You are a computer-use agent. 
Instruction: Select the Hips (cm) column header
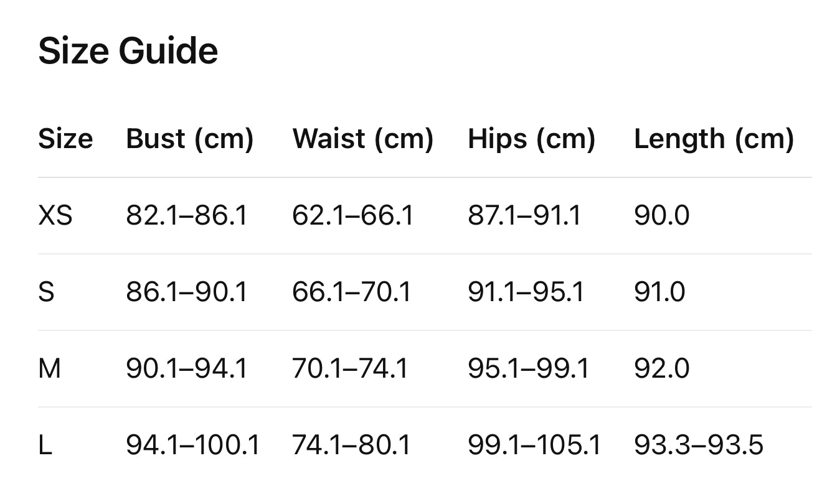point(531,139)
